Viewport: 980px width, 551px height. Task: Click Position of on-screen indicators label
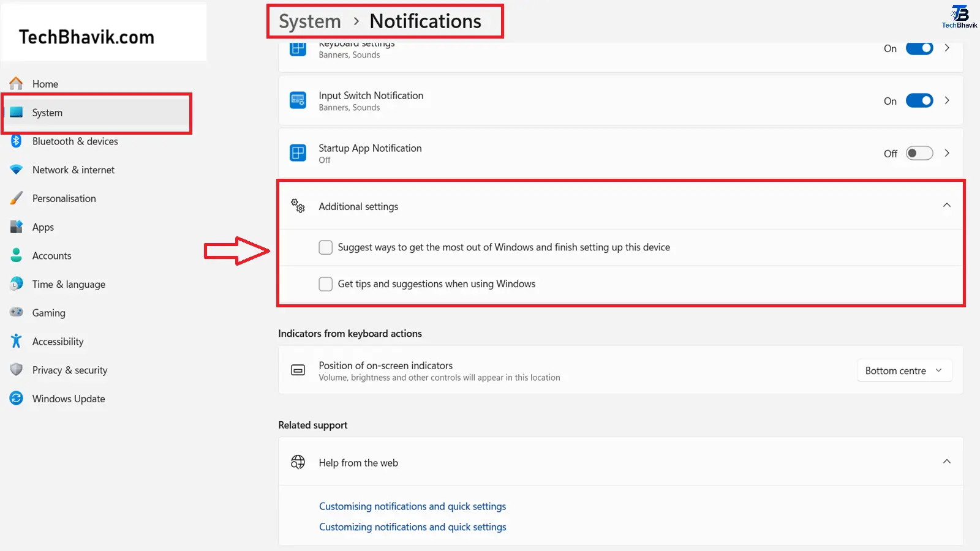[x=386, y=365]
